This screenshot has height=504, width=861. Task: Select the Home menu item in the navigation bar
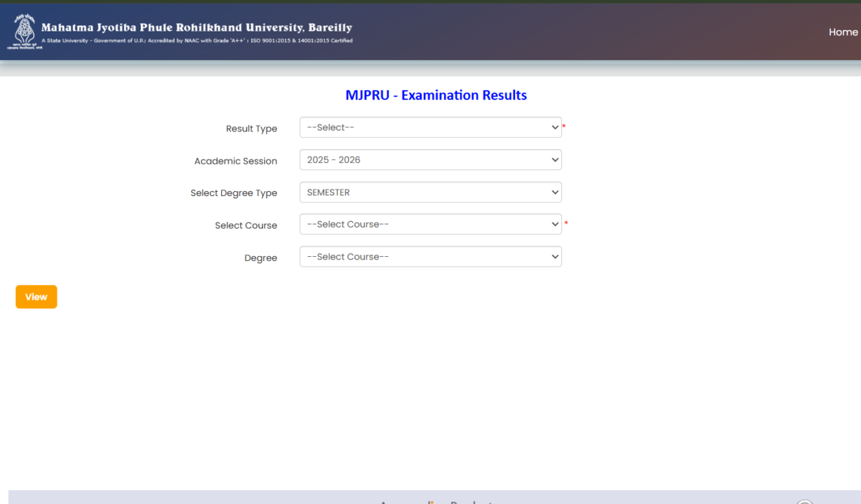tap(842, 31)
